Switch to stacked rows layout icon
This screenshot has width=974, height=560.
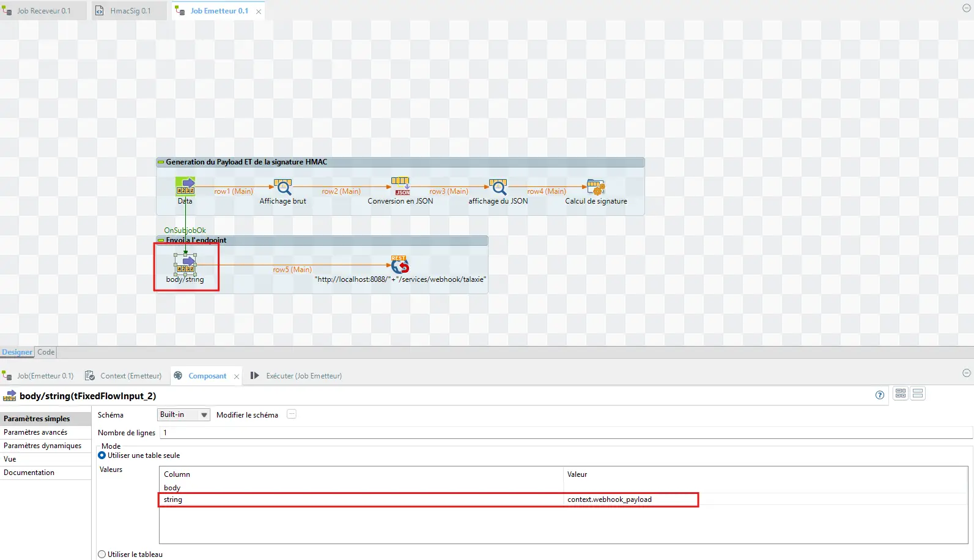[918, 394]
